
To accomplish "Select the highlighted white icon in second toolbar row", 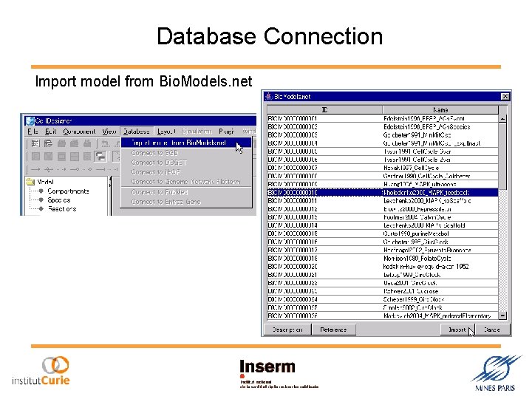I will click(100, 157).
